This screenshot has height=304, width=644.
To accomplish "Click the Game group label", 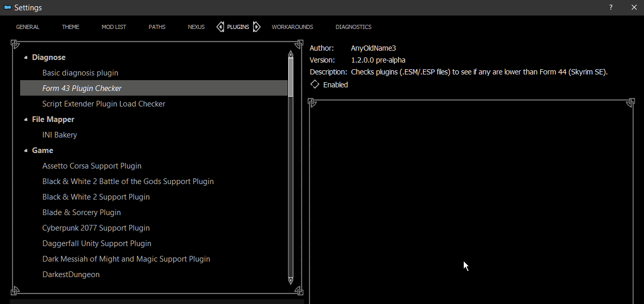I will tap(42, 150).
